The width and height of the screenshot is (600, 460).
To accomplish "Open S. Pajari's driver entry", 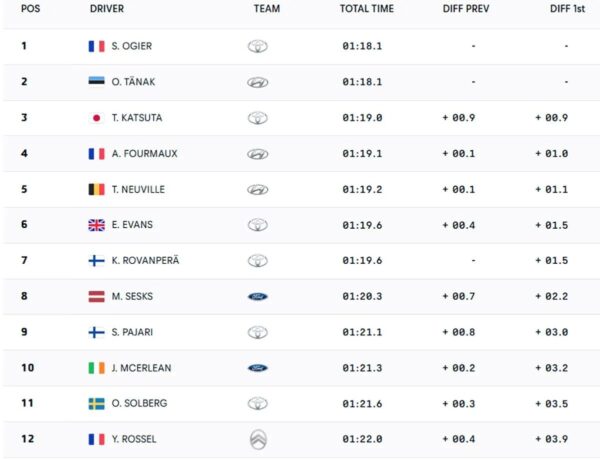I will click(x=131, y=332).
